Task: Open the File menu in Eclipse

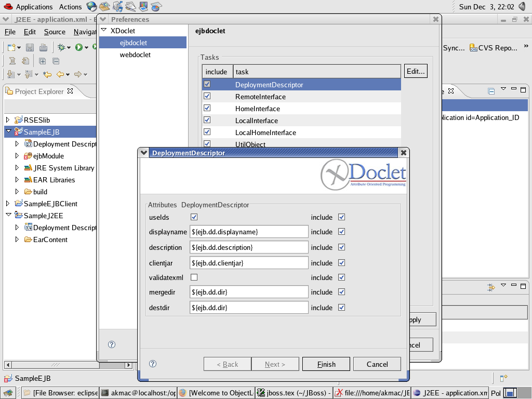Action: tap(10, 32)
